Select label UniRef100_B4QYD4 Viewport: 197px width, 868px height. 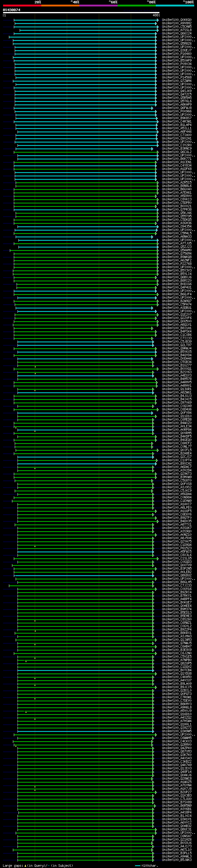tap(177, 355)
